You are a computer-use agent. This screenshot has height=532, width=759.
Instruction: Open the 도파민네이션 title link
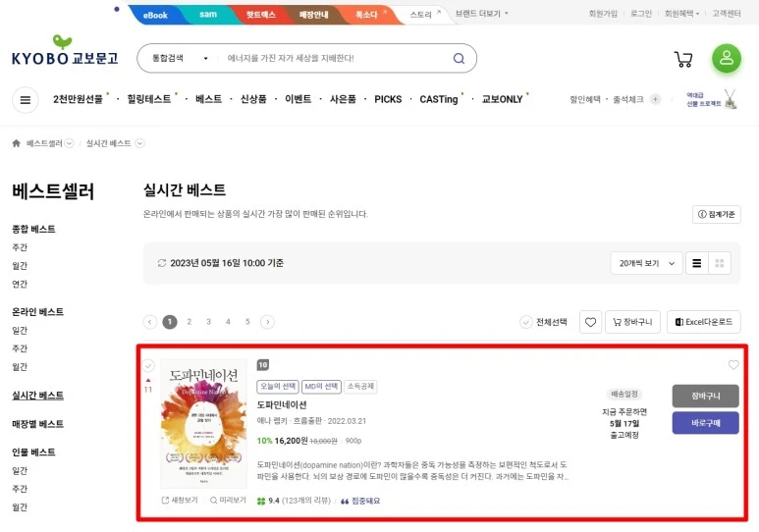click(x=282, y=404)
